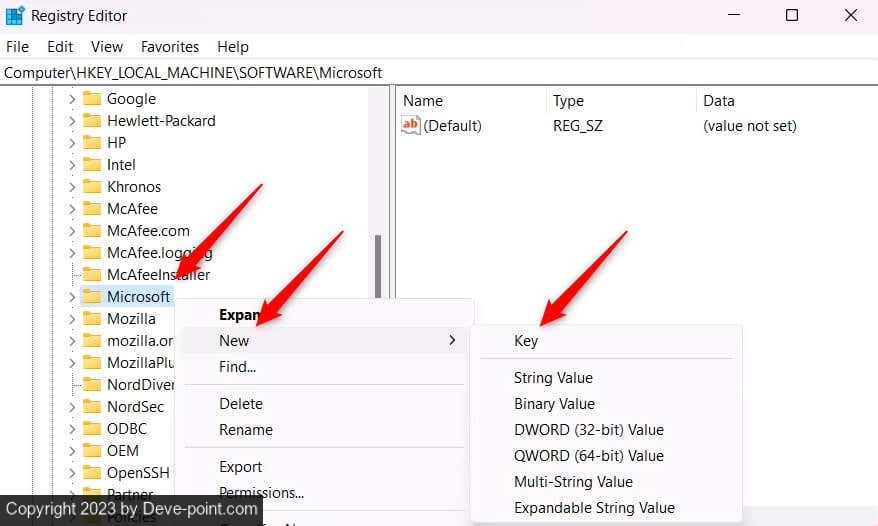The width and height of the screenshot is (878, 526).
Task: Open the Favorites menu
Action: [168, 47]
